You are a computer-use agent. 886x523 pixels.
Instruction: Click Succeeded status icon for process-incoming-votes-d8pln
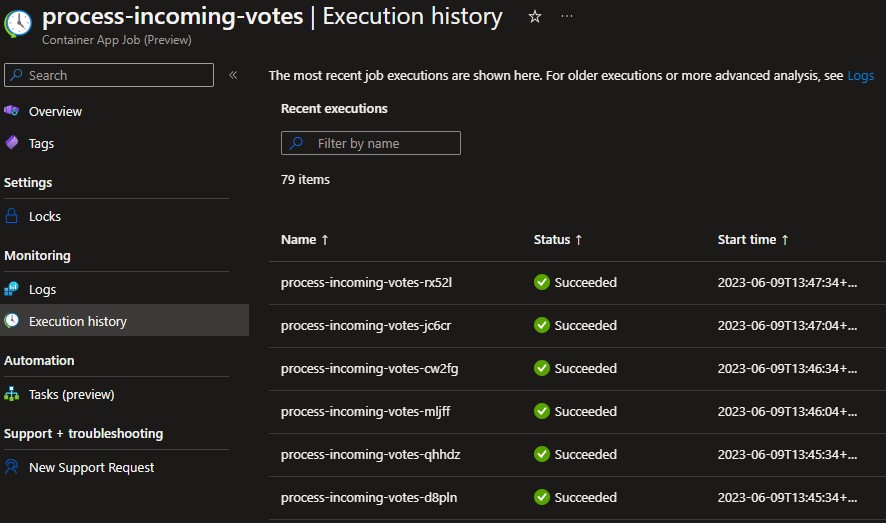[542, 497]
